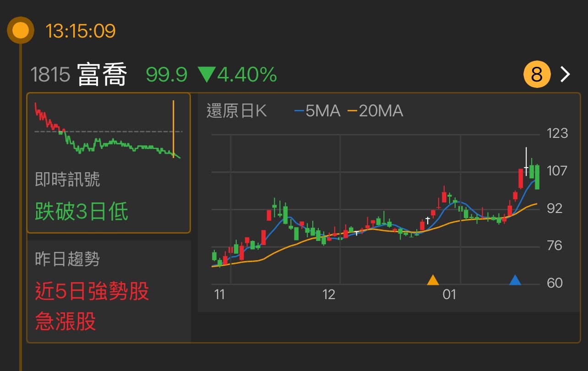588x371 pixels.
Task: Expand stock details with the right chevron
Action: 564,74
